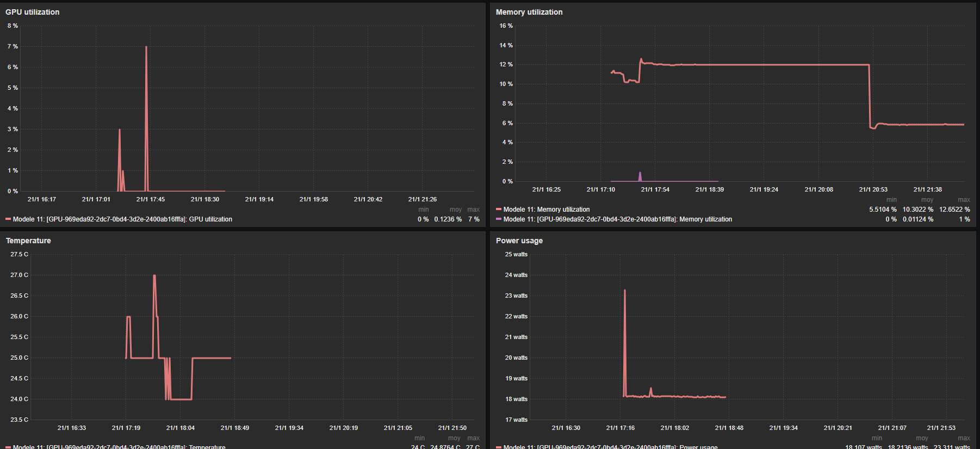Open the Temperature panel title menu

click(28, 241)
